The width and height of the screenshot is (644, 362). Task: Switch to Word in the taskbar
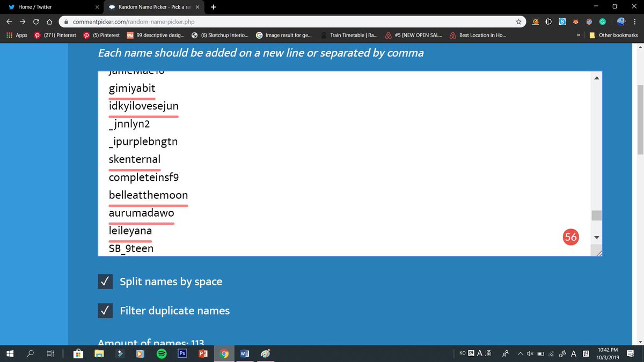pos(245,354)
